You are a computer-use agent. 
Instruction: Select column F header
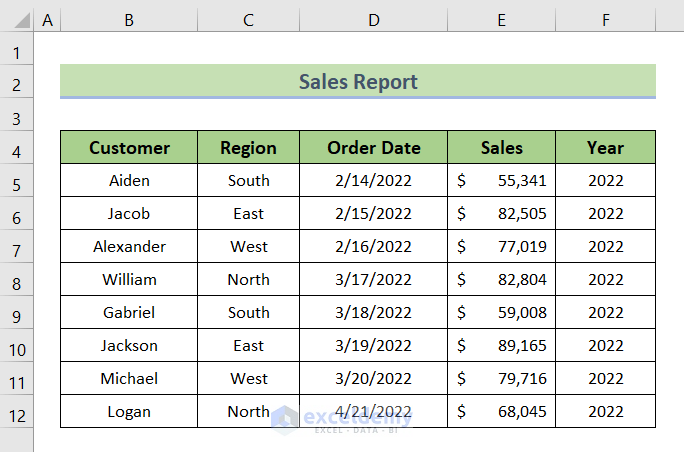click(605, 18)
